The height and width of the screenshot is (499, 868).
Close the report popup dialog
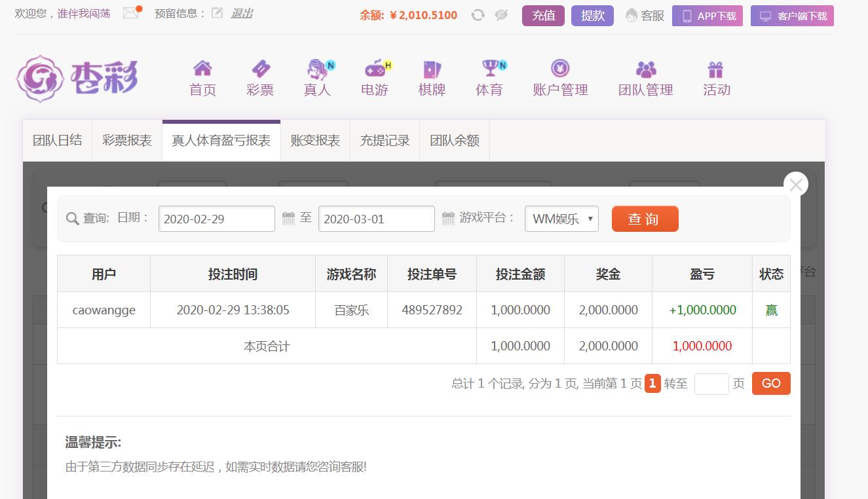tap(796, 185)
